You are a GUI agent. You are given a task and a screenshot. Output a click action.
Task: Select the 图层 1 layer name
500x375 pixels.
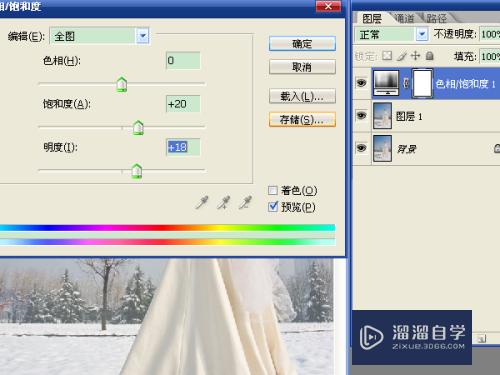click(409, 116)
